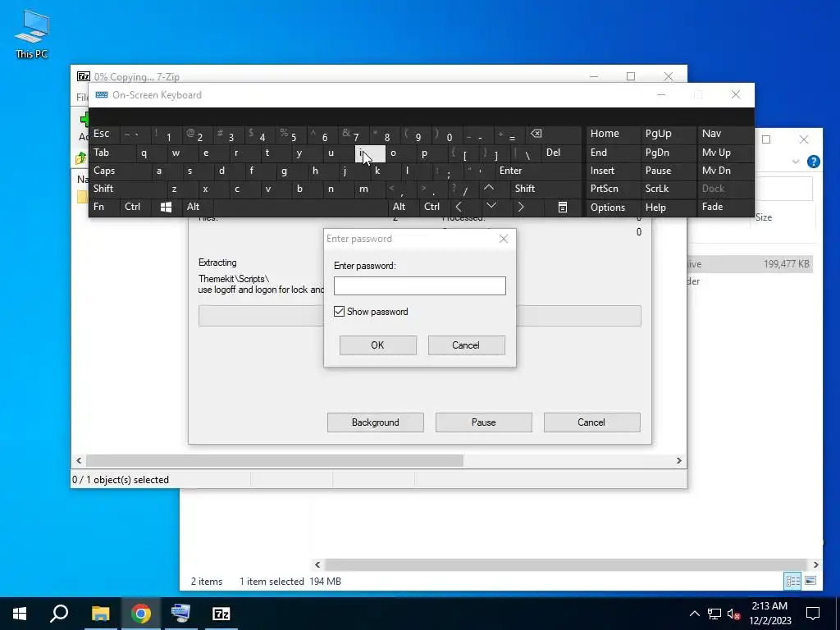Click 7-Zip horizontal scrollbar left arrow
840x630 pixels.
tap(80, 461)
